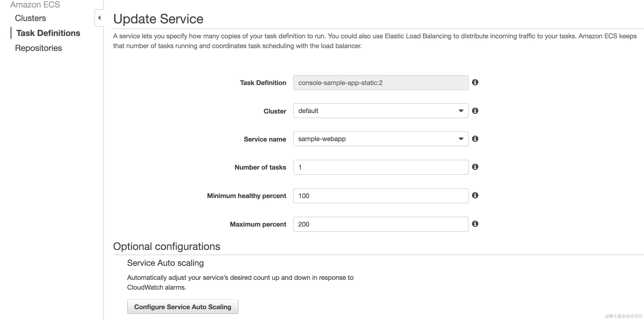
Task: Click the grayed Task Definition field
Action: pyautogui.click(x=380, y=83)
